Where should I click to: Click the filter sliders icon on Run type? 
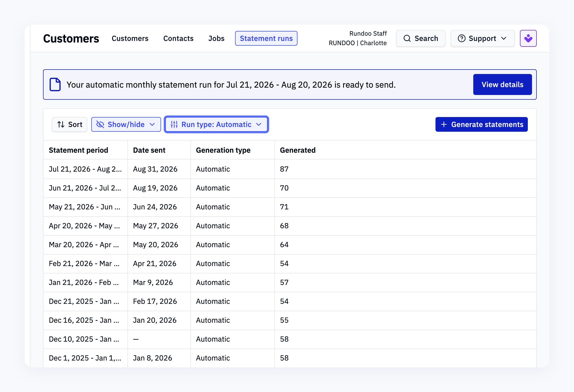pos(174,124)
